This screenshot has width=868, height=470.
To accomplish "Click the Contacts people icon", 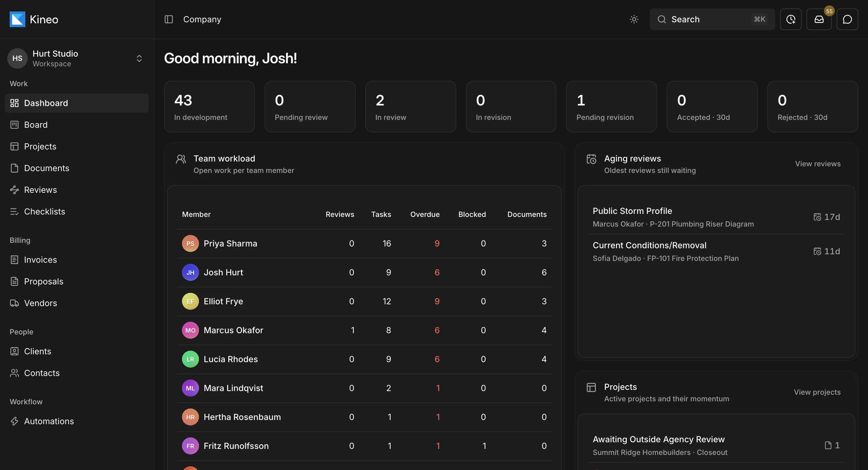I will tap(14, 373).
